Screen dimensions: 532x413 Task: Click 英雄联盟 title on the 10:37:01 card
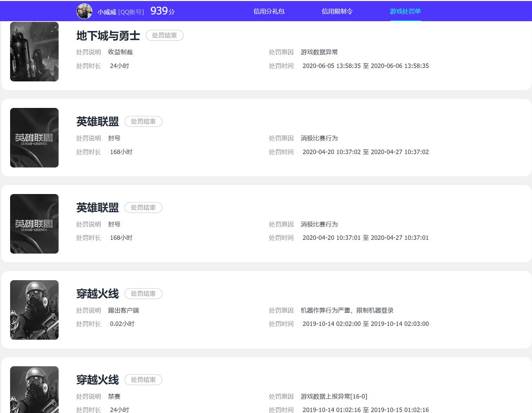click(98, 208)
